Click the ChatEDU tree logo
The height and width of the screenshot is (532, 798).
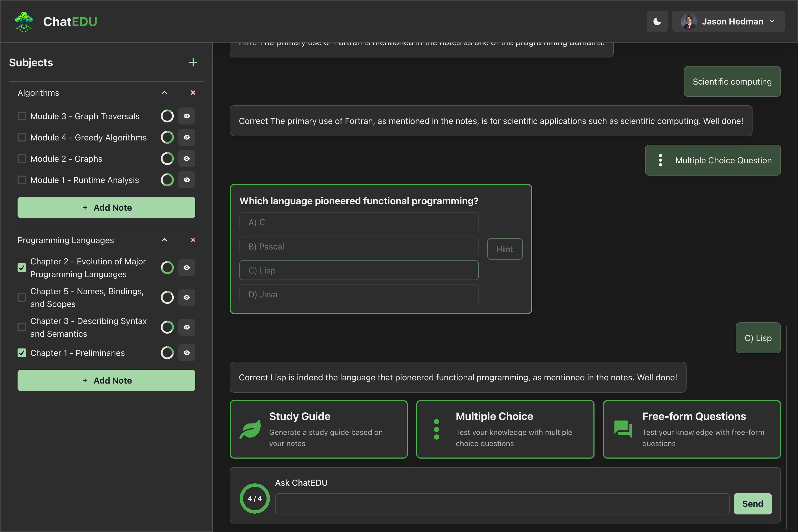pyautogui.click(x=24, y=21)
